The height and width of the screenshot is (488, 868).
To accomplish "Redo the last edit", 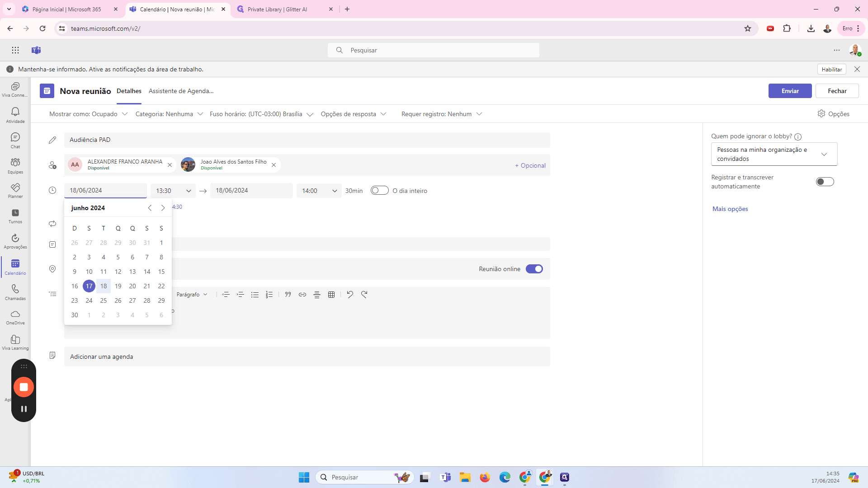I will coord(364,295).
